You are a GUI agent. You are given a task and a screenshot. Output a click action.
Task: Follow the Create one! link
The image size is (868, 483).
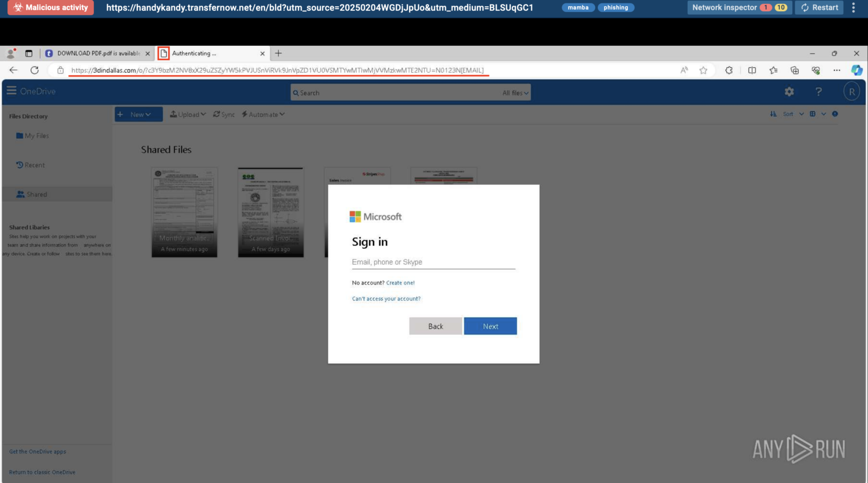pyautogui.click(x=400, y=283)
